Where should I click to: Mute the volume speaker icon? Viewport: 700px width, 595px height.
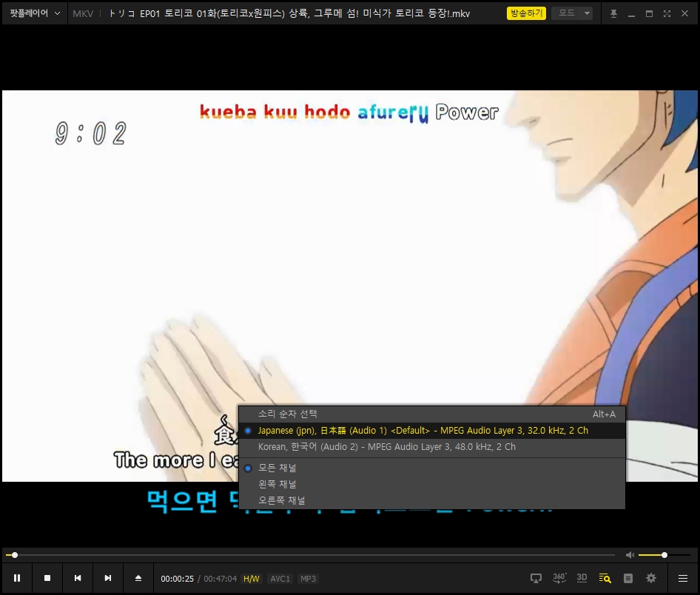(x=630, y=555)
